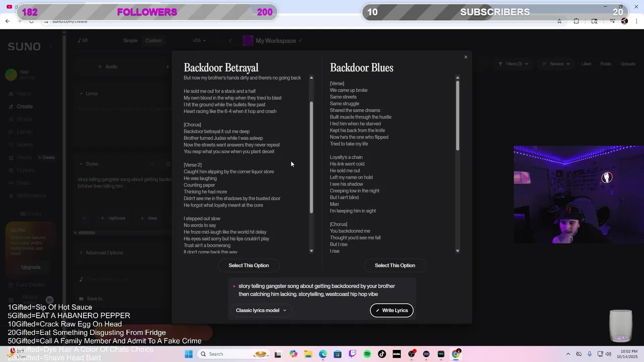Select the Backdoor Betrayal lyrics option
Image resolution: width=644 pixels, height=362 pixels.
(x=249, y=265)
